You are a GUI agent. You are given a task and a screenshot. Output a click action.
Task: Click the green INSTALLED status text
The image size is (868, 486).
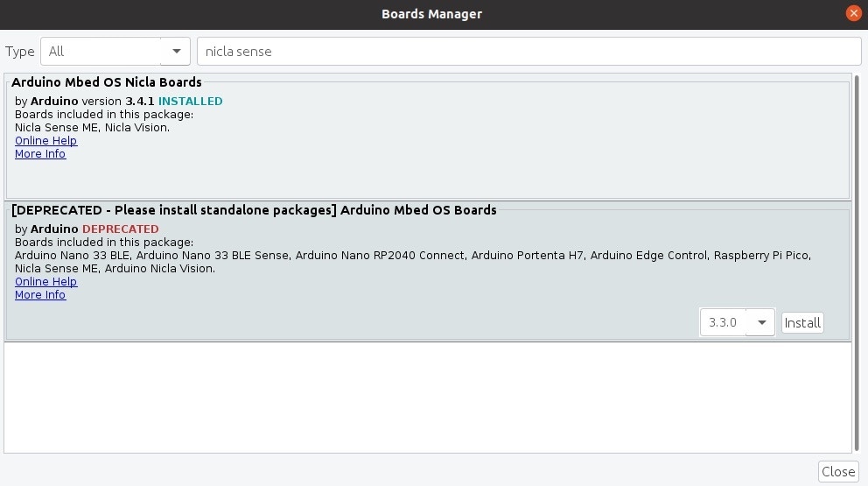point(191,102)
